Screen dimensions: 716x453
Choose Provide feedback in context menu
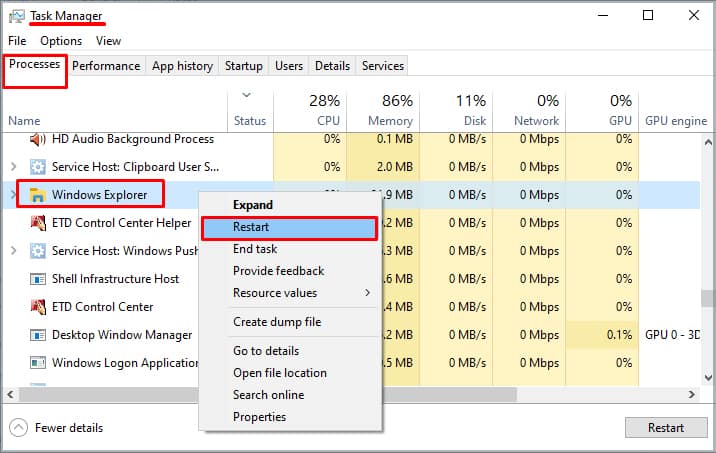pyautogui.click(x=290, y=271)
